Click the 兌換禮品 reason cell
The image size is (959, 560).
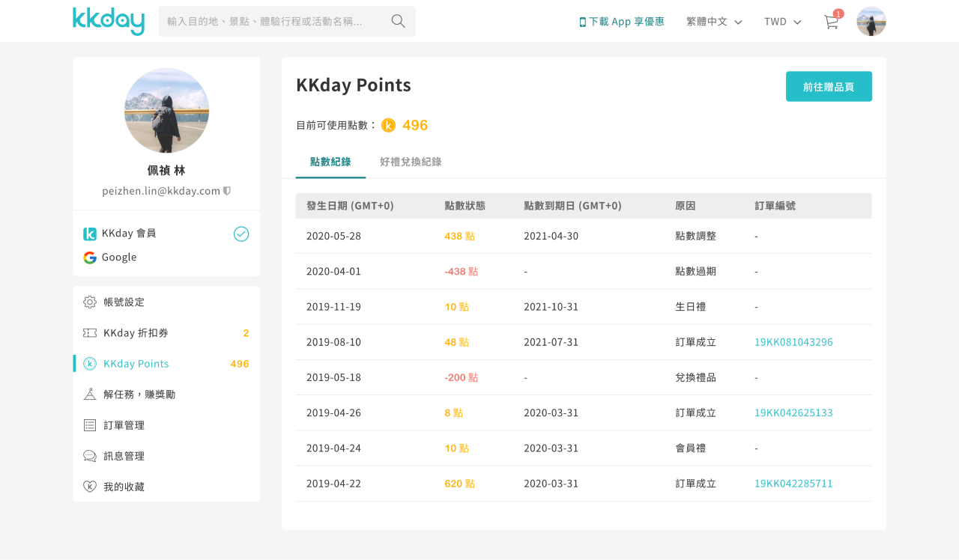point(695,377)
